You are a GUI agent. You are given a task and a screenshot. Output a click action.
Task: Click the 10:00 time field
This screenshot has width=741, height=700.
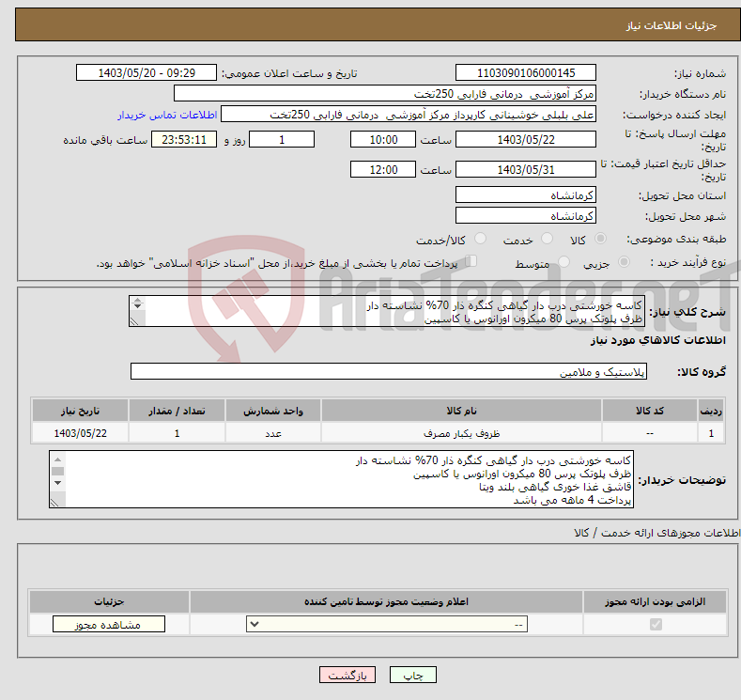coord(383,139)
